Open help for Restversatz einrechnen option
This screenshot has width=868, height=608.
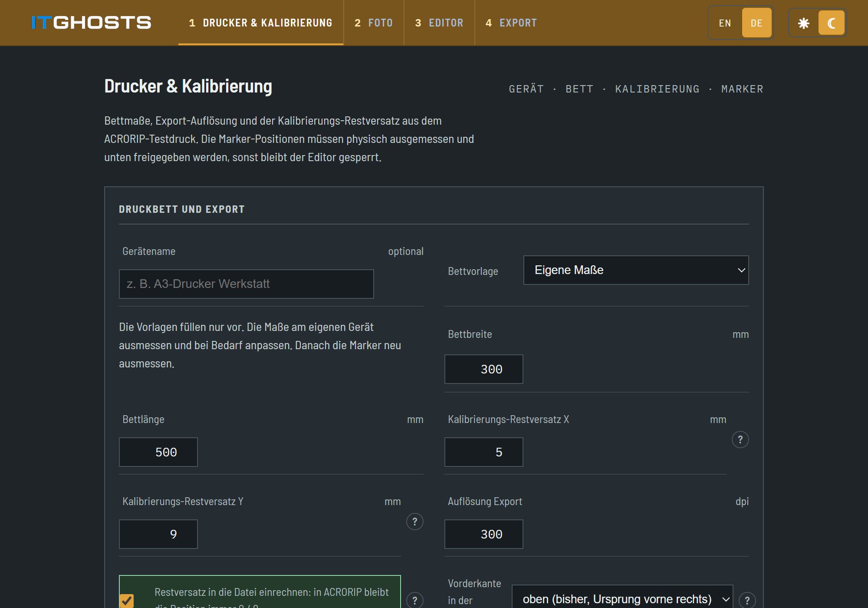415,601
